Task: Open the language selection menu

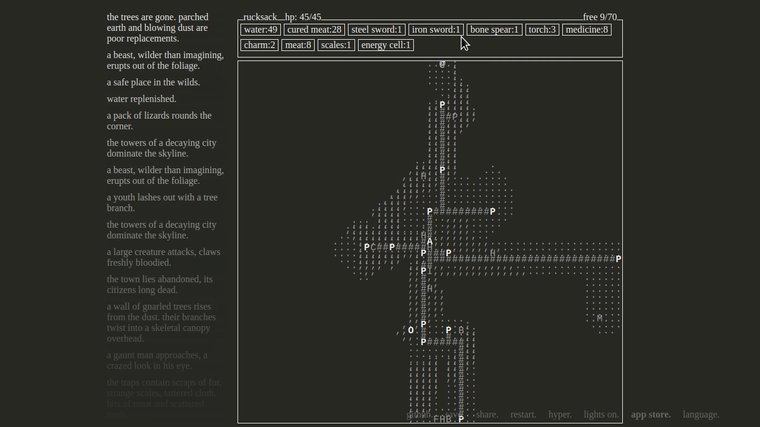Action: click(700, 414)
